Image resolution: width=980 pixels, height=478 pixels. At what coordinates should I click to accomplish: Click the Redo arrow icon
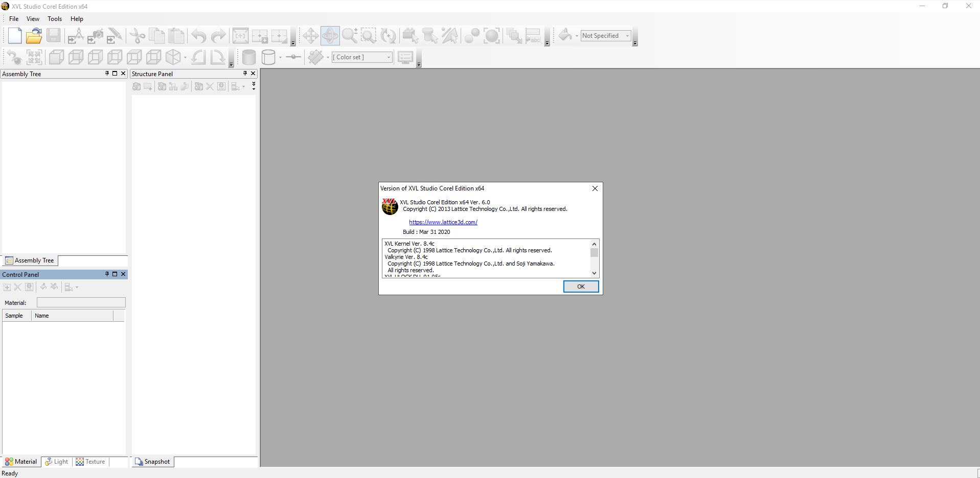218,36
